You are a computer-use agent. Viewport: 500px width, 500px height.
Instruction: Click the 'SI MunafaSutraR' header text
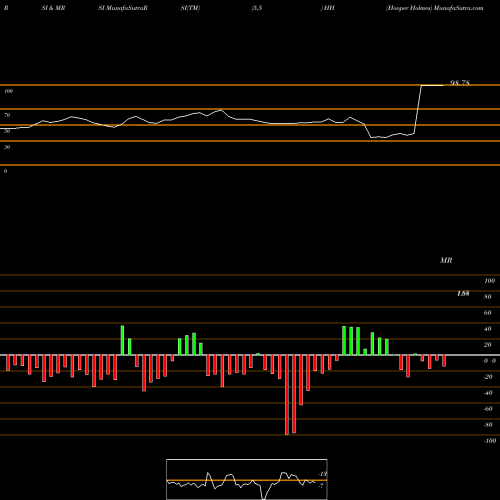123,8
